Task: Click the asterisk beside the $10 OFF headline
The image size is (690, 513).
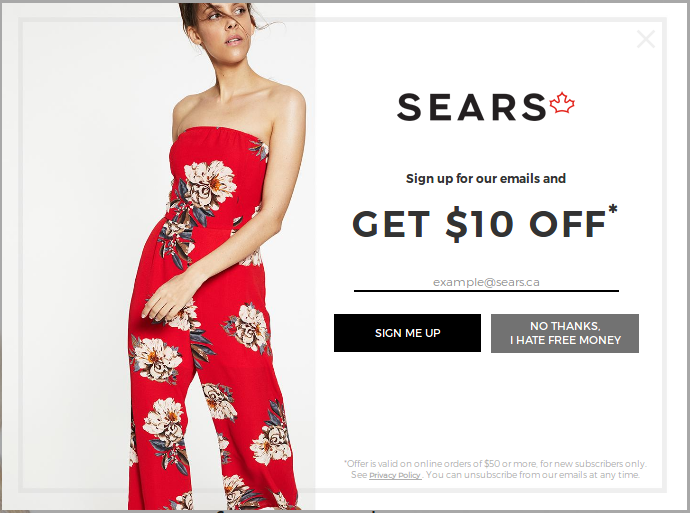Action: 613,209
